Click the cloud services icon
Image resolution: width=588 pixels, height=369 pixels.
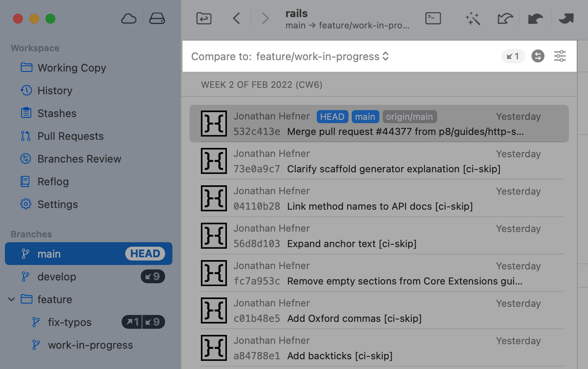pyautogui.click(x=128, y=19)
